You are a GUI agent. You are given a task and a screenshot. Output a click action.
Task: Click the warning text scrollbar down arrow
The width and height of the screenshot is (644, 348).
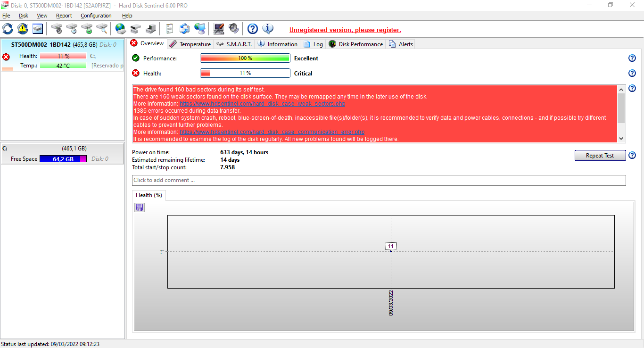point(621,138)
